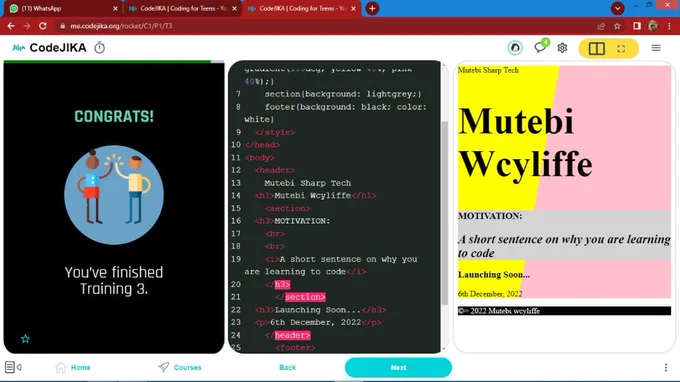Click the star favorite icon
Screen dimensions: 680x382
(25, 339)
